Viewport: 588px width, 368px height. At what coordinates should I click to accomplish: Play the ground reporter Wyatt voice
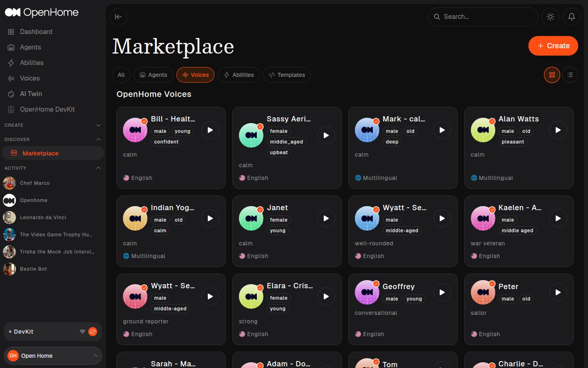pyautogui.click(x=210, y=296)
